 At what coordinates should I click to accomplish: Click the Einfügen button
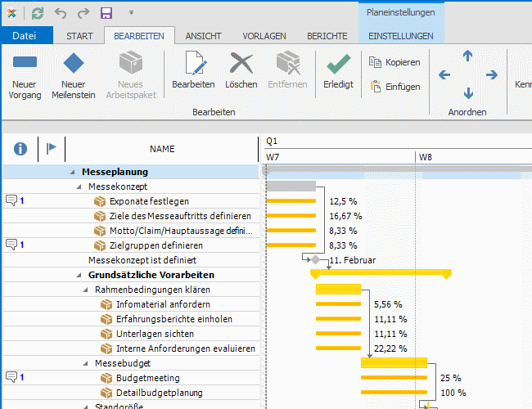tap(394, 87)
